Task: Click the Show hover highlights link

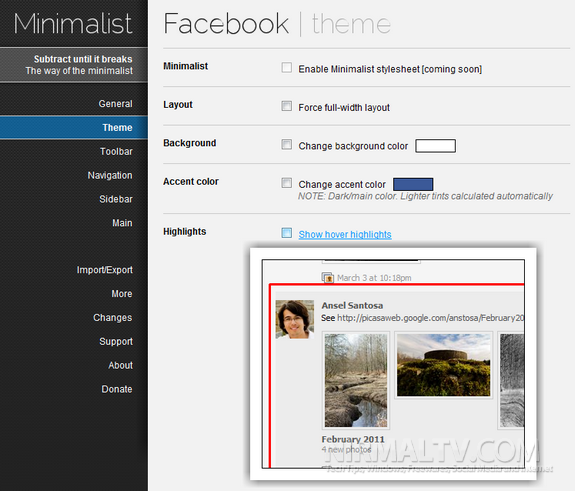Action: coord(345,234)
